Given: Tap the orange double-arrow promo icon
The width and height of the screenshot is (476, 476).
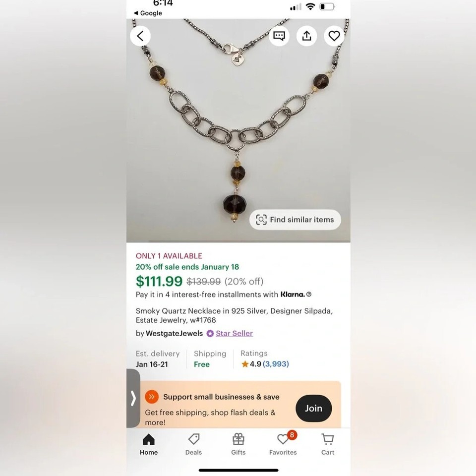Looking at the screenshot, I should point(152,397).
